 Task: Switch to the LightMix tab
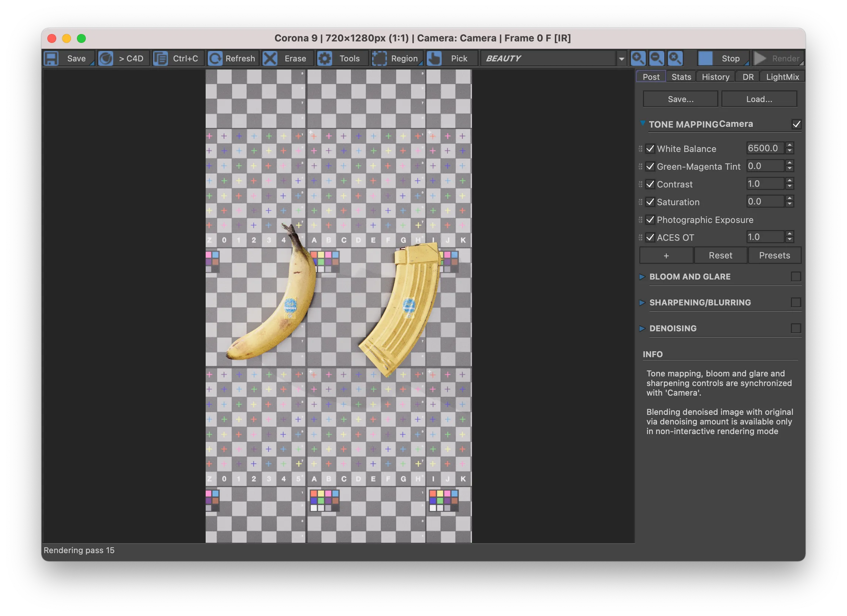[x=782, y=77]
